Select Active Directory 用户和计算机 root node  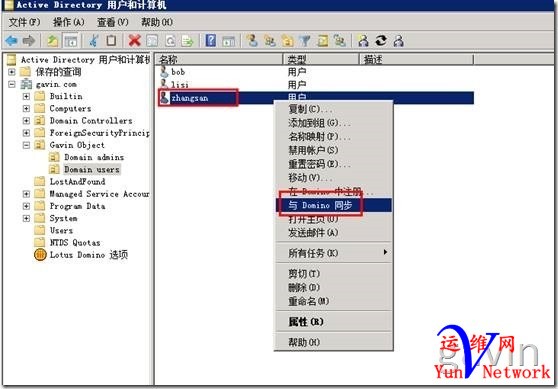[85, 59]
